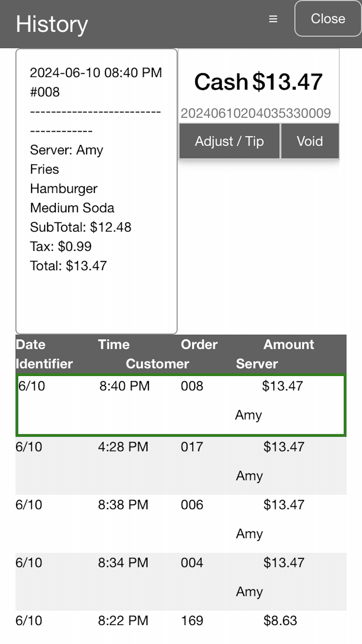Click the History title
The width and height of the screenshot is (362, 644).
[52, 24]
